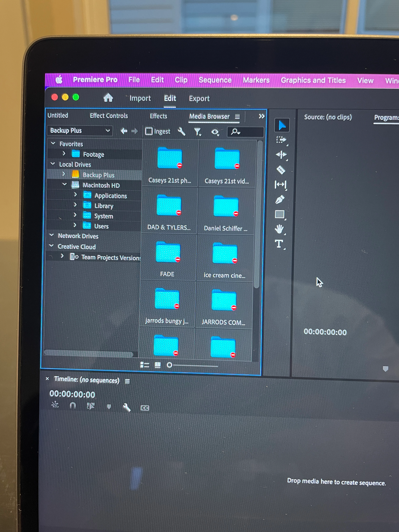Viewport: 399px width, 532px height.
Task: Switch to the Effects tab
Action: 158,116
